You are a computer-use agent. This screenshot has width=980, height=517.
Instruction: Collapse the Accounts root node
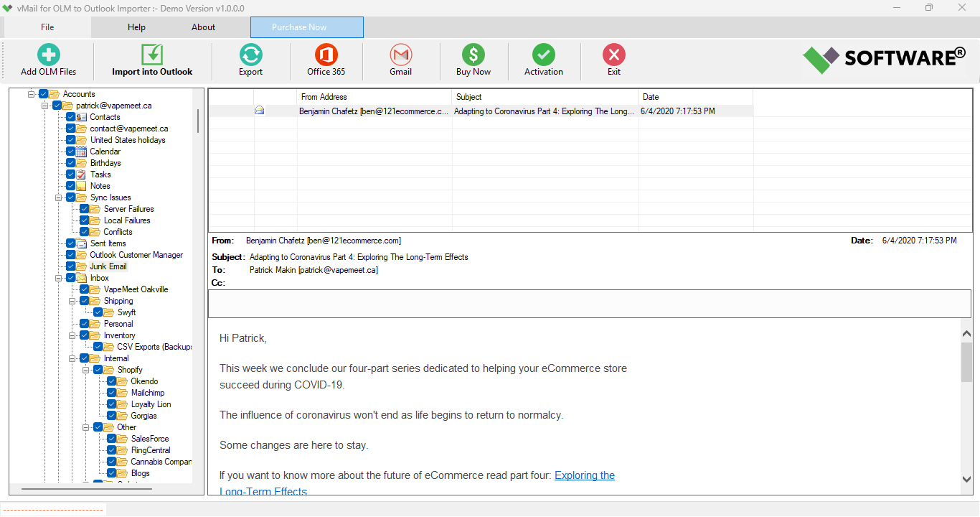pyautogui.click(x=32, y=94)
